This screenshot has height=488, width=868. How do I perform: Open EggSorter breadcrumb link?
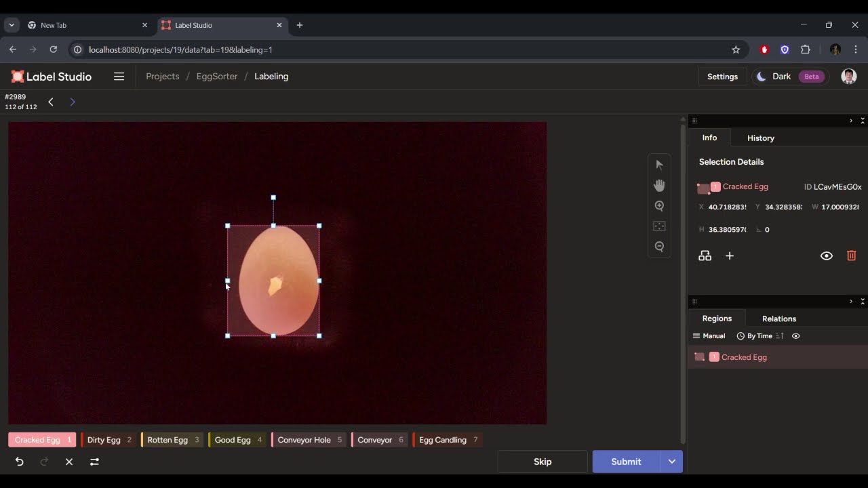point(217,77)
